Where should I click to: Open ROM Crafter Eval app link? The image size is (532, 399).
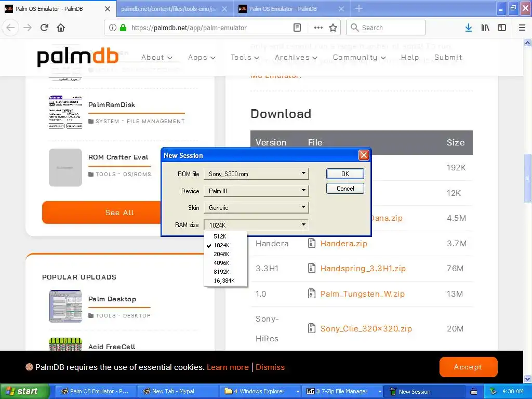tap(118, 157)
